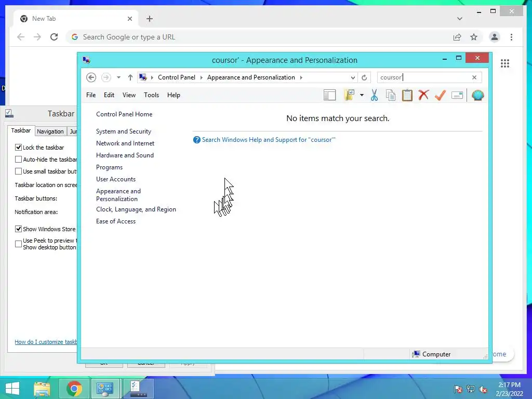Click the Properties card icon in toolbar
The height and width of the screenshot is (399, 532).
click(457, 96)
